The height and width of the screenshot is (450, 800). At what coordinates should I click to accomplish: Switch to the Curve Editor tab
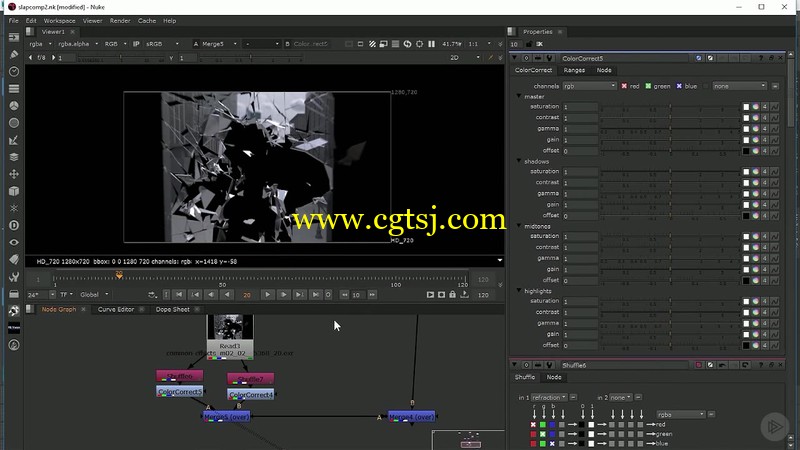[116, 309]
